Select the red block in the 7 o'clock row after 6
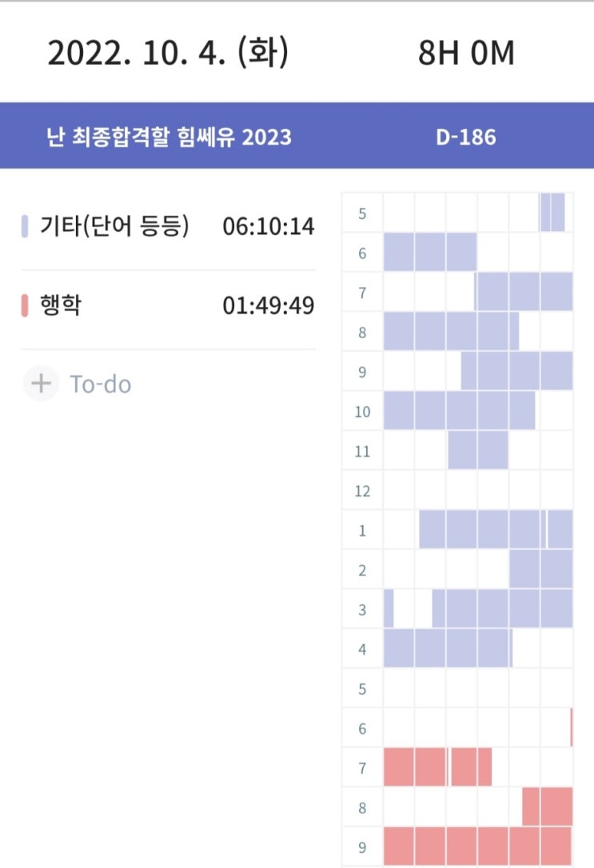 (x=437, y=767)
